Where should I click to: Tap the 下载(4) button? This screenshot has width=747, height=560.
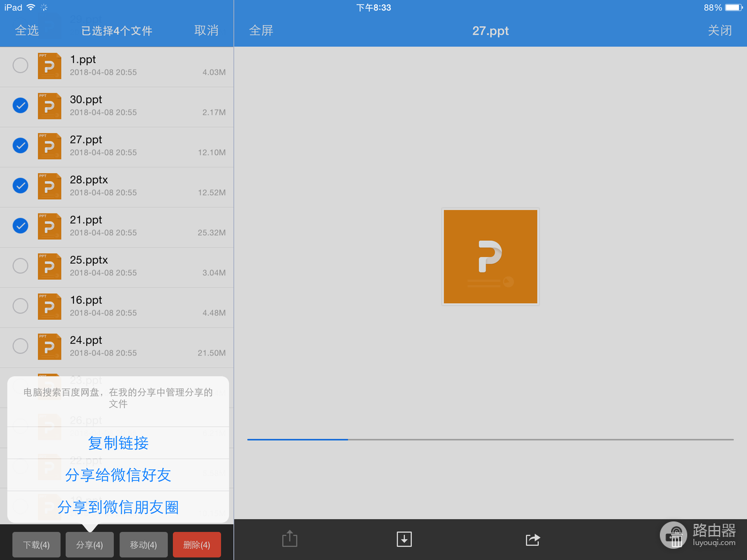click(36, 545)
